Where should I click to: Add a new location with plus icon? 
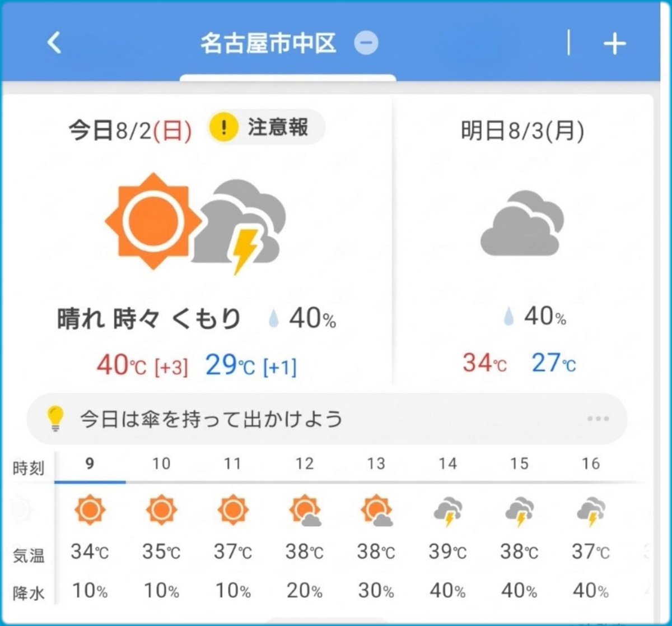[x=614, y=44]
